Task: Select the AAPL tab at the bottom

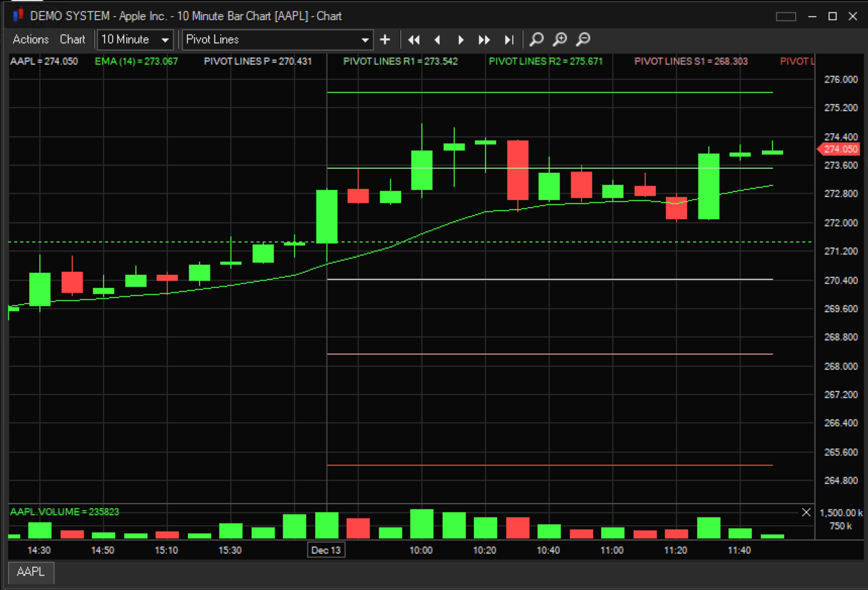Action: click(x=31, y=571)
